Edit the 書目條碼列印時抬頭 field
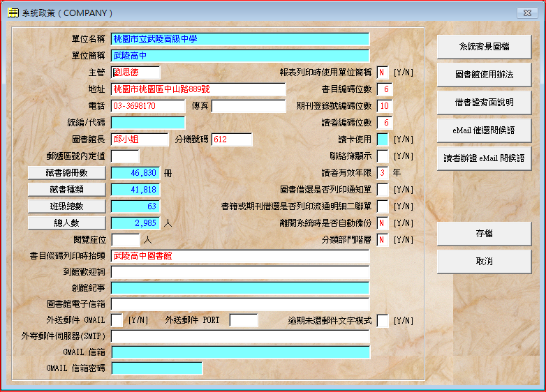This screenshot has width=546, height=392. (240, 256)
